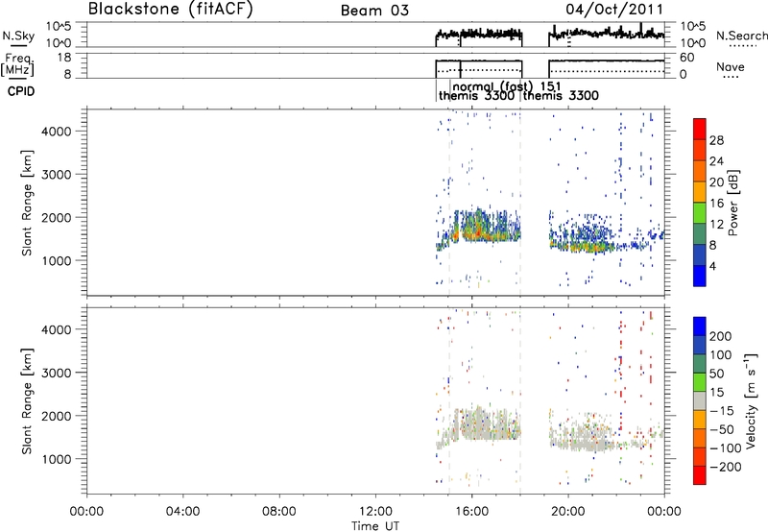Click the "1000" tick on the velocity panel

coord(57,459)
